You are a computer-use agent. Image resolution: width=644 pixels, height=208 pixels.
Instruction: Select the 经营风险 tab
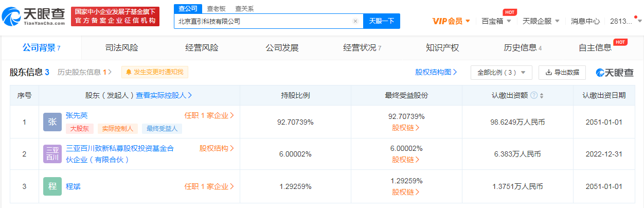click(202, 48)
